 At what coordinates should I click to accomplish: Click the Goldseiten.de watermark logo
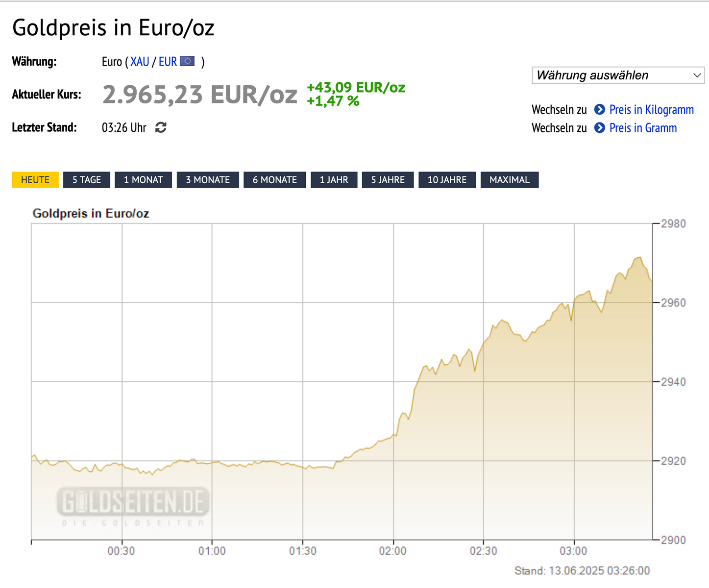133,503
